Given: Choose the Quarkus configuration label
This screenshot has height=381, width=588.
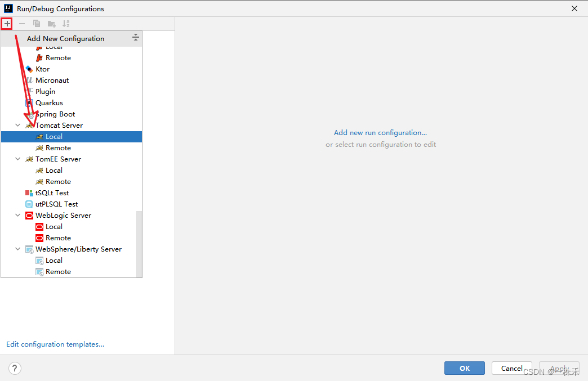Looking at the screenshot, I should coord(49,102).
